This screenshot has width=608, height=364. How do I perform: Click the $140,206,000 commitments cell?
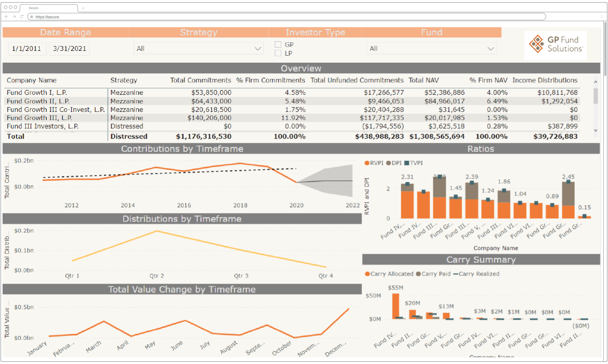[209, 118]
